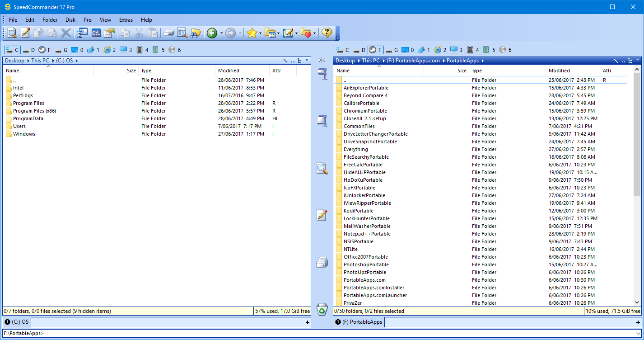The width and height of the screenshot is (644, 340).
Task: Switch to the (F:) PortableApps tab
Action: point(359,322)
